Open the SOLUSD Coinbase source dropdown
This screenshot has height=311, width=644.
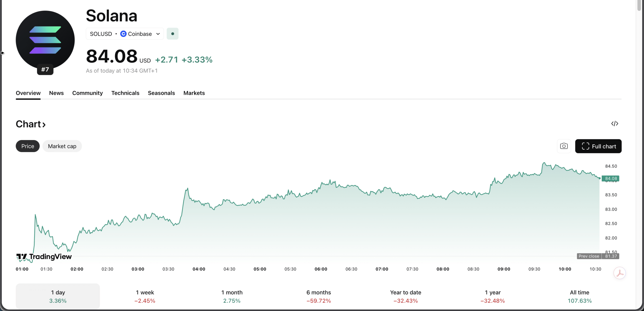coord(125,34)
